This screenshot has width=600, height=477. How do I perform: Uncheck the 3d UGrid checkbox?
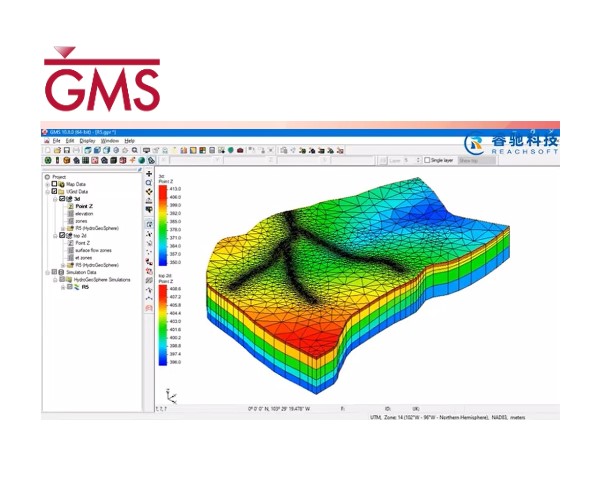(62, 199)
